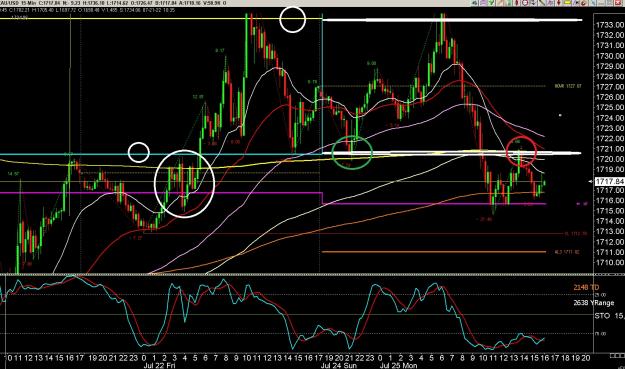Click the 2638 YRange indicator label
The width and height of the screenshot is (625, 369).
[594, 303]
